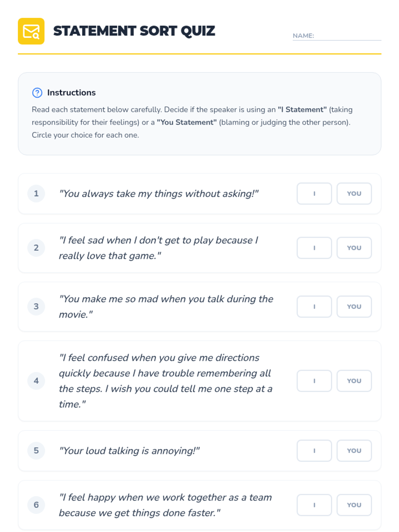Click the number 4 question badge
The width and height of the screenshot is (399, 532).
(36, 381)
